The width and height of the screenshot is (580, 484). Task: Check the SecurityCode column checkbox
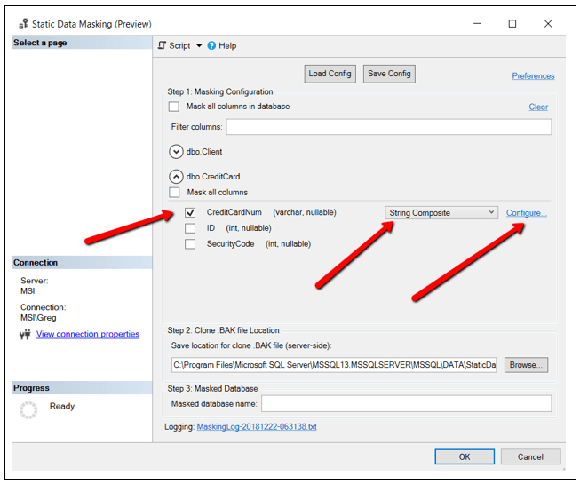click(x=190, y=244)
